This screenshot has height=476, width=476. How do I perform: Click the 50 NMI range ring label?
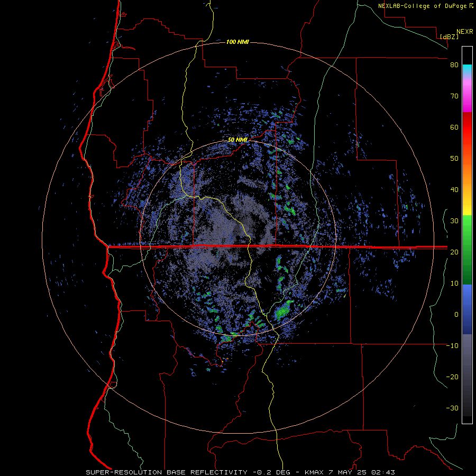coord(237,140)
